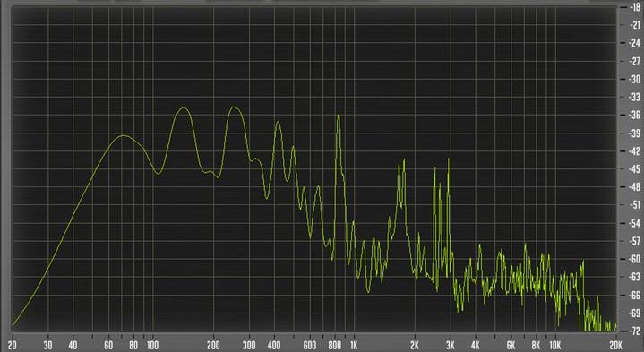Click the 100 Hz frequency axis label
The image size is (644, 352).
(153, 345)
